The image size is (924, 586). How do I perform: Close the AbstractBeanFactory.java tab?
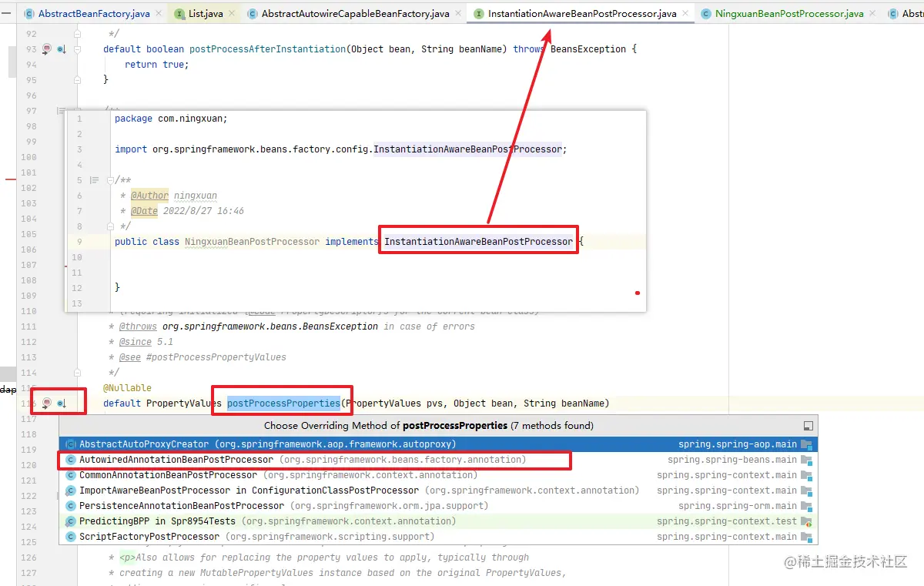(160, 14)
